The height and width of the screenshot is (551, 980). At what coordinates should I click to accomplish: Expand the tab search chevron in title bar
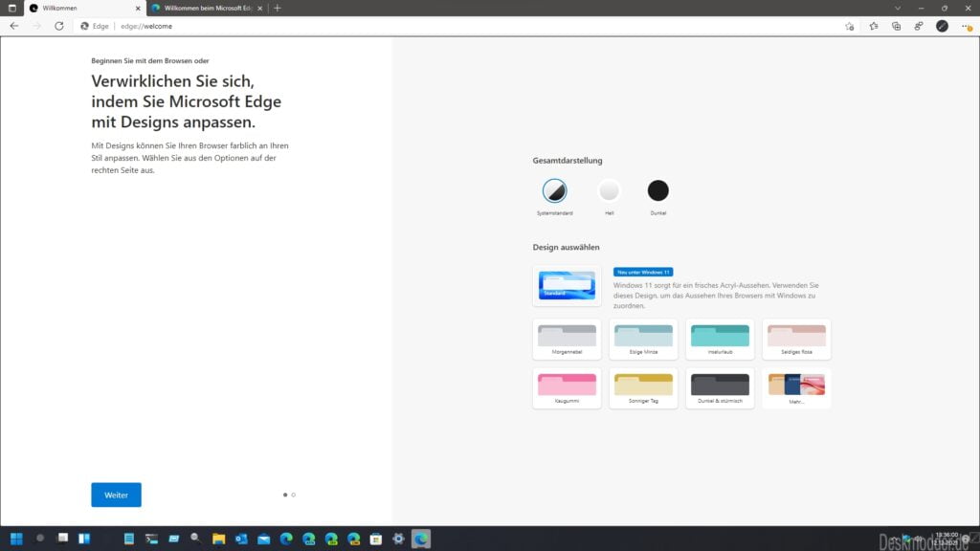[897, 8]
